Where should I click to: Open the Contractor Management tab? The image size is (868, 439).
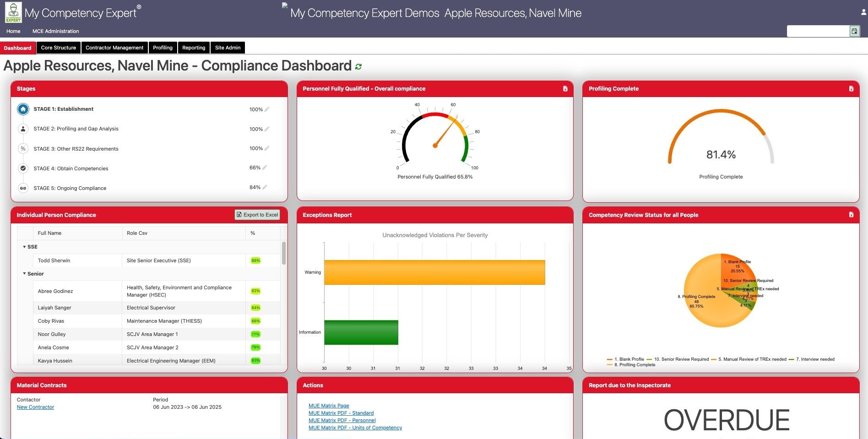(114, 48)
